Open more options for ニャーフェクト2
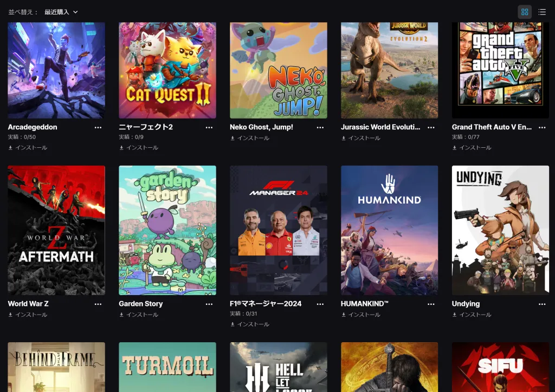 pyautogui.click(x=209, y=127)
